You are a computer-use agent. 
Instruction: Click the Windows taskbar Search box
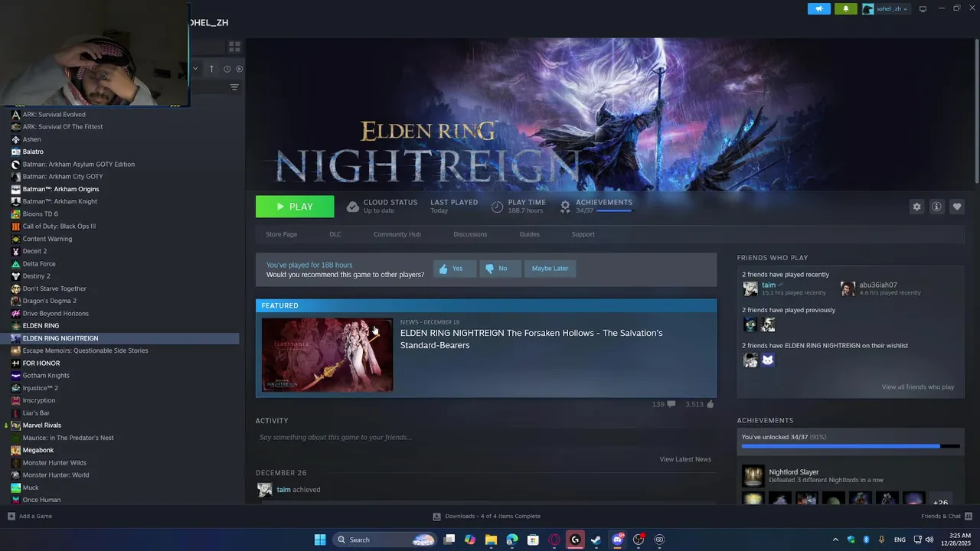coord(385,540)
